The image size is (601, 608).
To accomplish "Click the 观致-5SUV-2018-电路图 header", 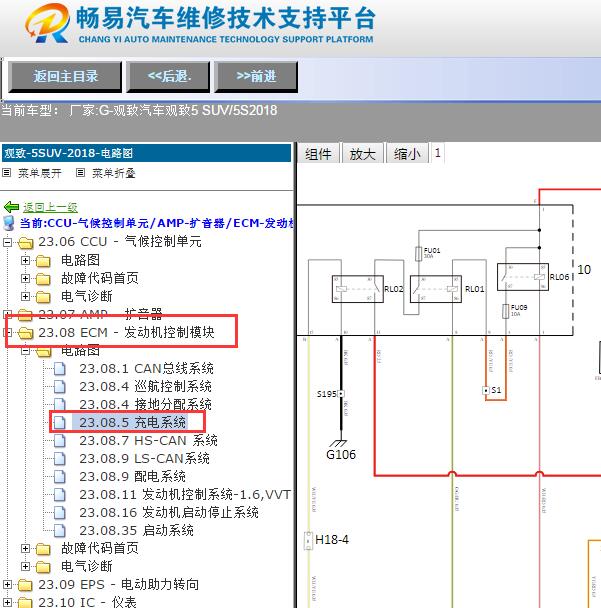I will pos(146,153).
